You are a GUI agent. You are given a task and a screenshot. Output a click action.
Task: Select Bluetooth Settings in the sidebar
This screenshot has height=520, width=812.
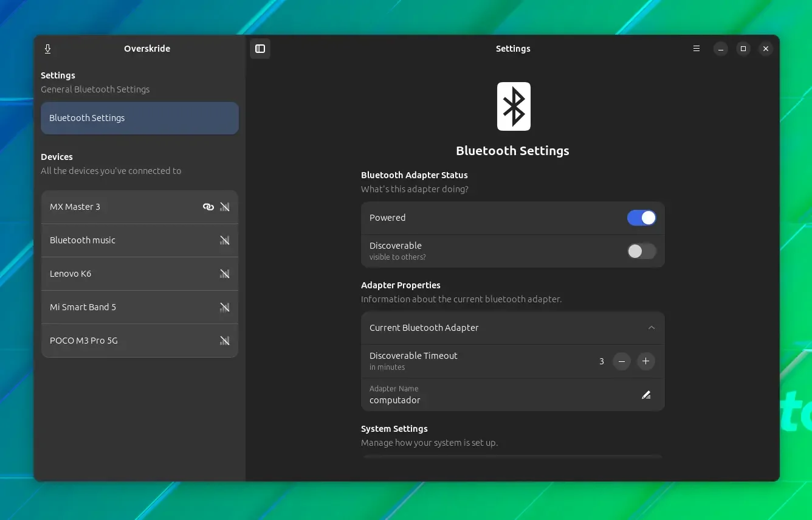pyautogui.click(x=140, y=118)
